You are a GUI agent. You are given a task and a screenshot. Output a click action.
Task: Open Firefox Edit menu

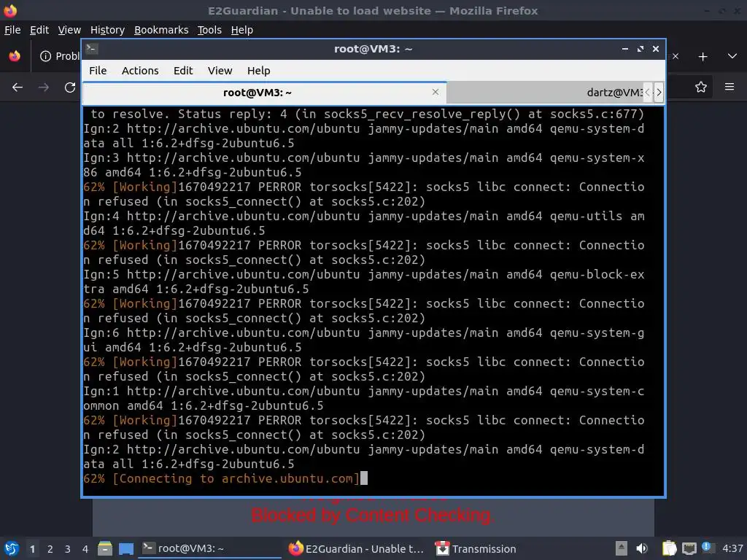pyautogui.click(x=39, y=30)
